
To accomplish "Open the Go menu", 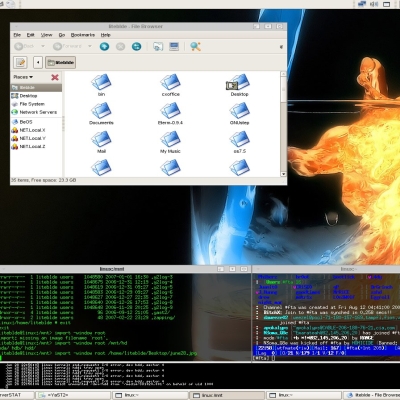I will pyautogui.click(x=62, y=35).
